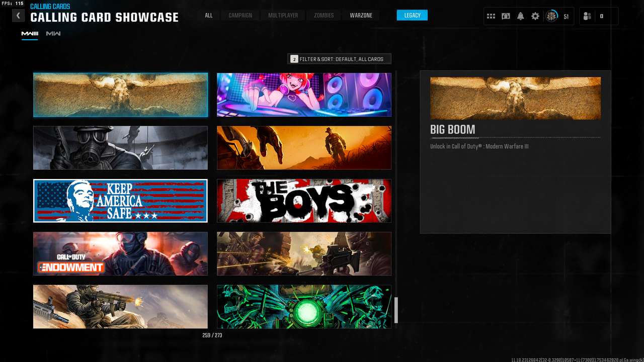Click the Calling Cards breadcrumb text
644x362 pixels.
click(x=50, y=7)
